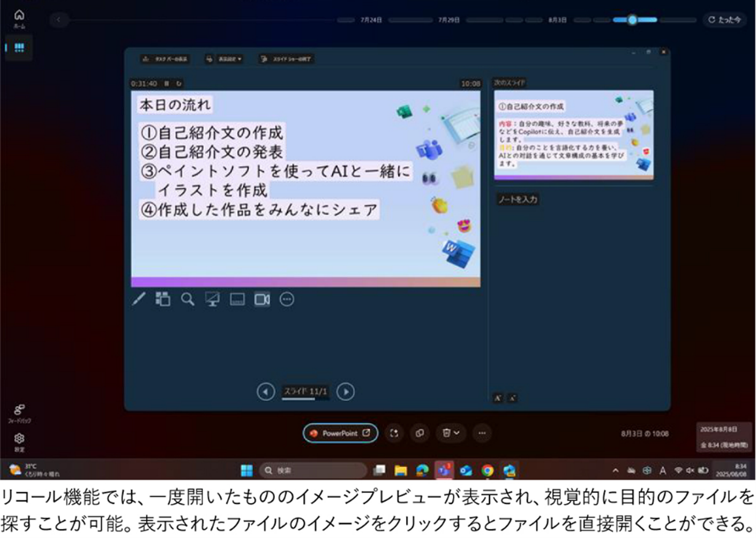The image size is (756, 538).
Task: Advance to the next slide arrow
Action: 346,392
